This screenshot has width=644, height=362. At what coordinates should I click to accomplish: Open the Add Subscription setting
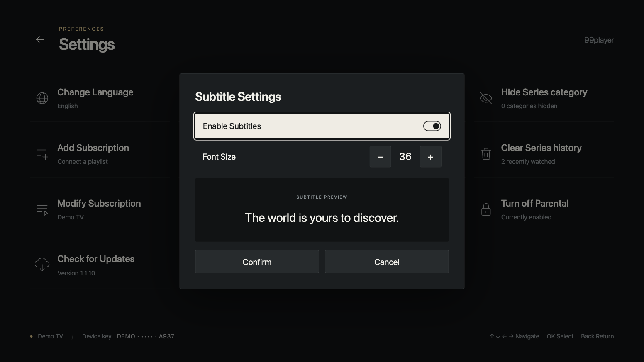tap(100, 154)
